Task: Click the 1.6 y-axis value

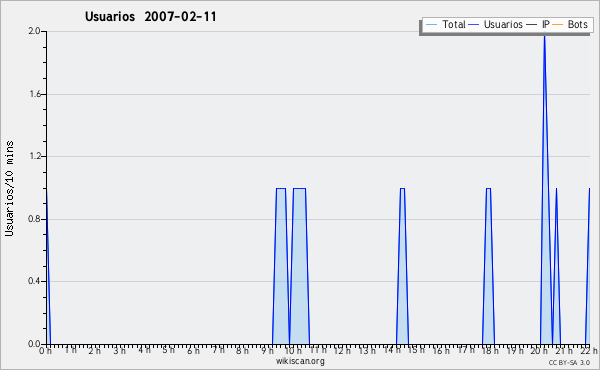Action: [34, 94]
